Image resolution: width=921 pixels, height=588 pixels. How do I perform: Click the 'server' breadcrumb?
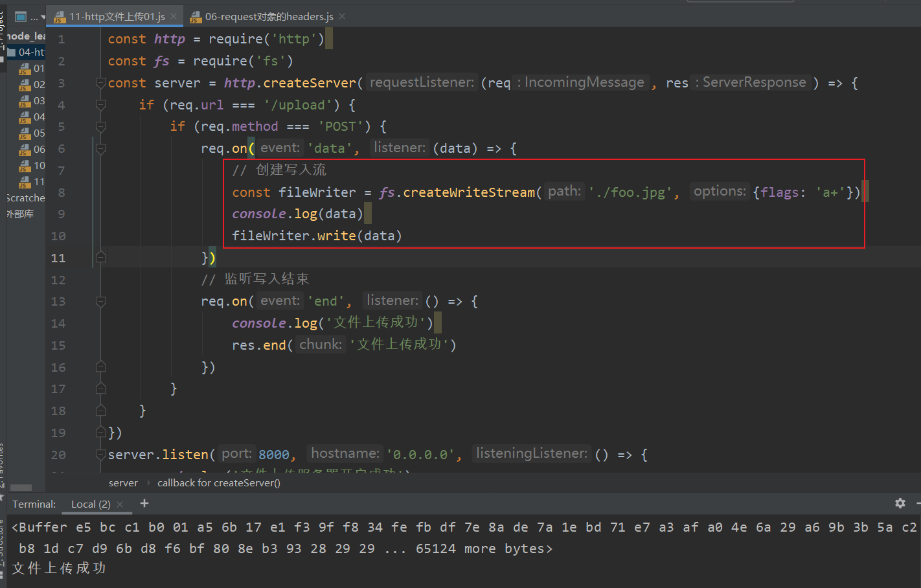(x=123, y=483)
